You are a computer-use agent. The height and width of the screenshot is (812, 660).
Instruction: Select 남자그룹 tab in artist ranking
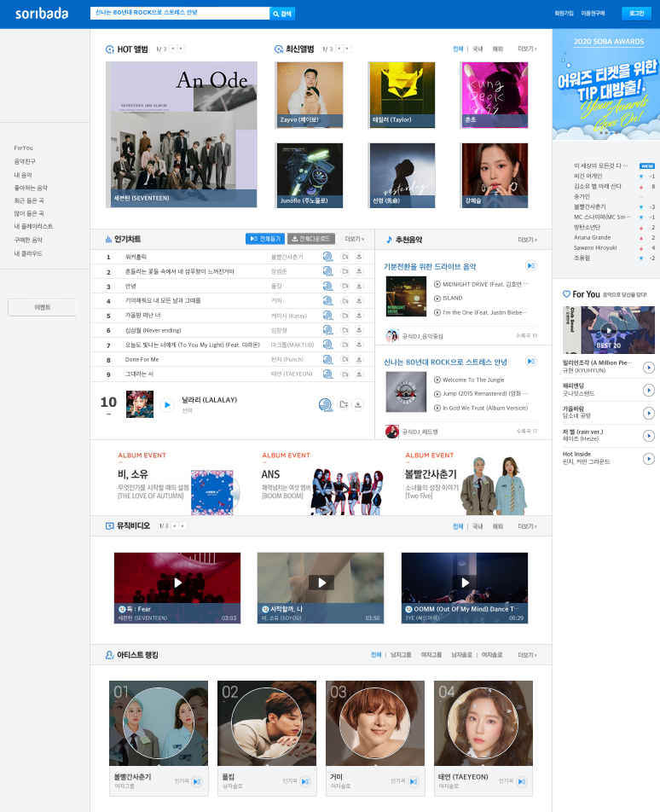click(x=401, y=655)
